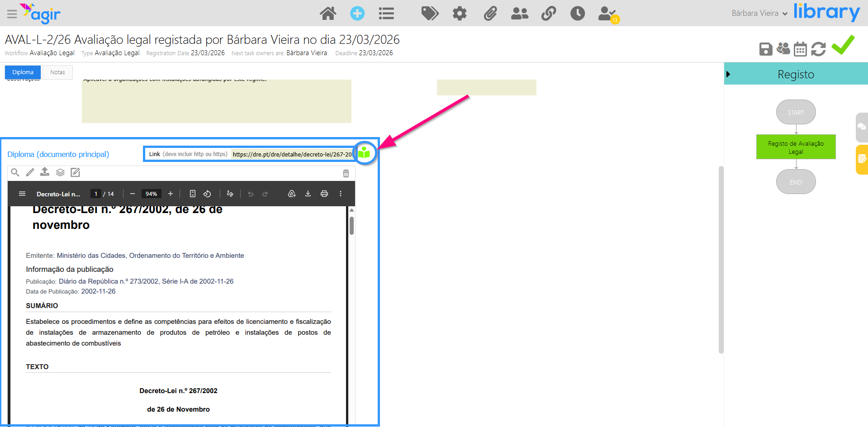Screen dimensions: 868x427
Task: Click the blue plus add icon
Action: pyautogui.click(x=357, y=14)
